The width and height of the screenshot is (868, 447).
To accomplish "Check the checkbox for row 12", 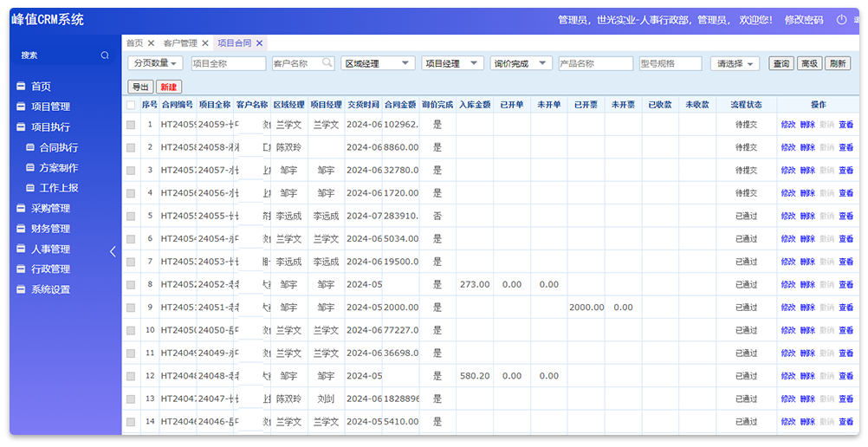I will click(x=131, y=376).
